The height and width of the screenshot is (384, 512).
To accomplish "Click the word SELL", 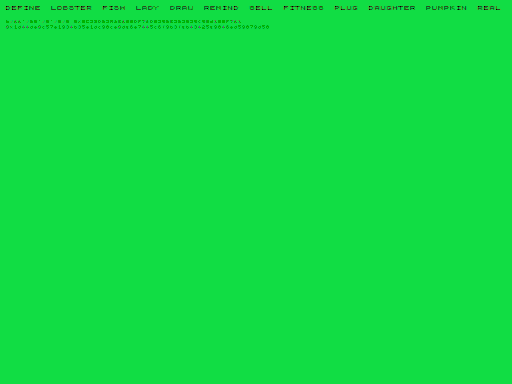I will click(261, 8).
